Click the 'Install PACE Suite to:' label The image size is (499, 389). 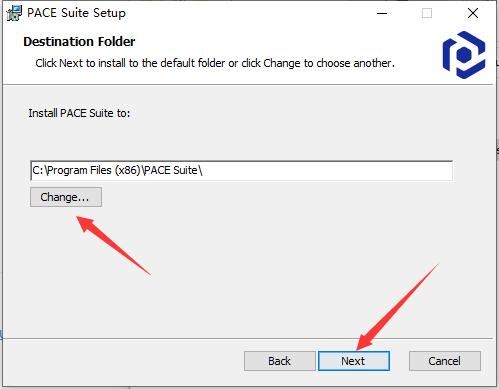pos(79,113)
